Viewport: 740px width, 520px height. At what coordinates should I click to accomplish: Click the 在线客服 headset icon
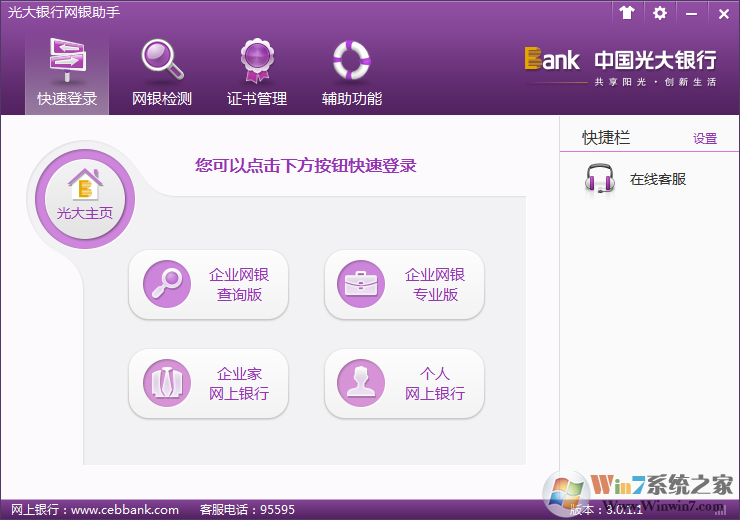tap(599, 180)
